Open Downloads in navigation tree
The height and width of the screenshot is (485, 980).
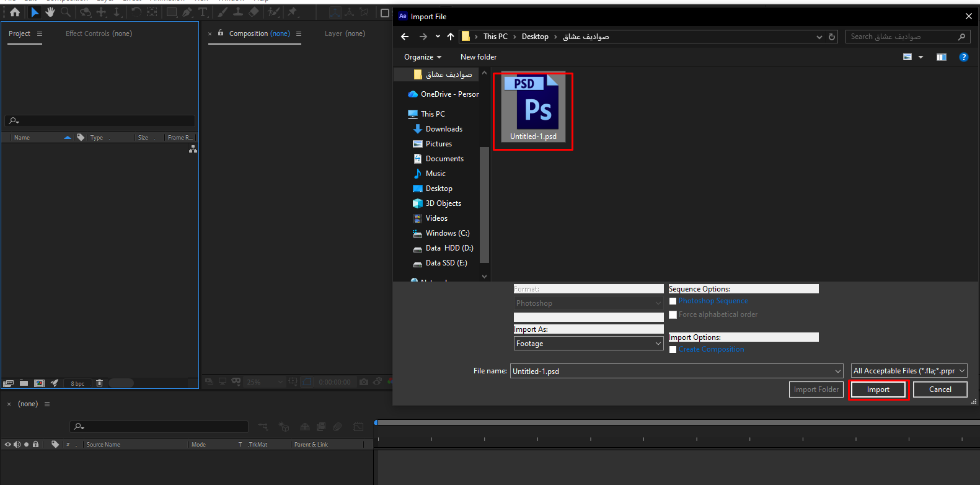pyautogui.click(x=444, y=129)
